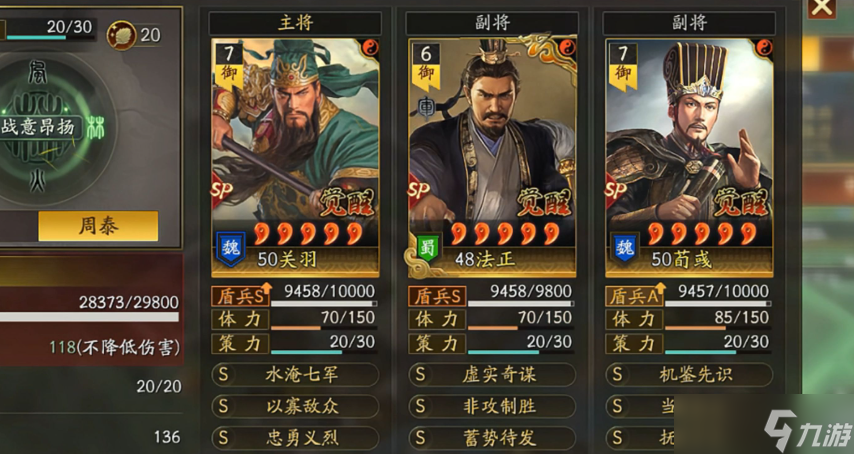The image size is (854, 454).
Task: Select the 荀彧 general portrait card
Action: [689, 158]
